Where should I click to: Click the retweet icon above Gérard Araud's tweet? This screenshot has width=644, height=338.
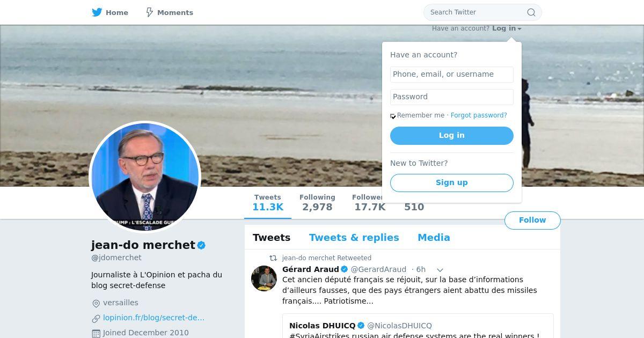pyautogui.click(x=273, y=258)
